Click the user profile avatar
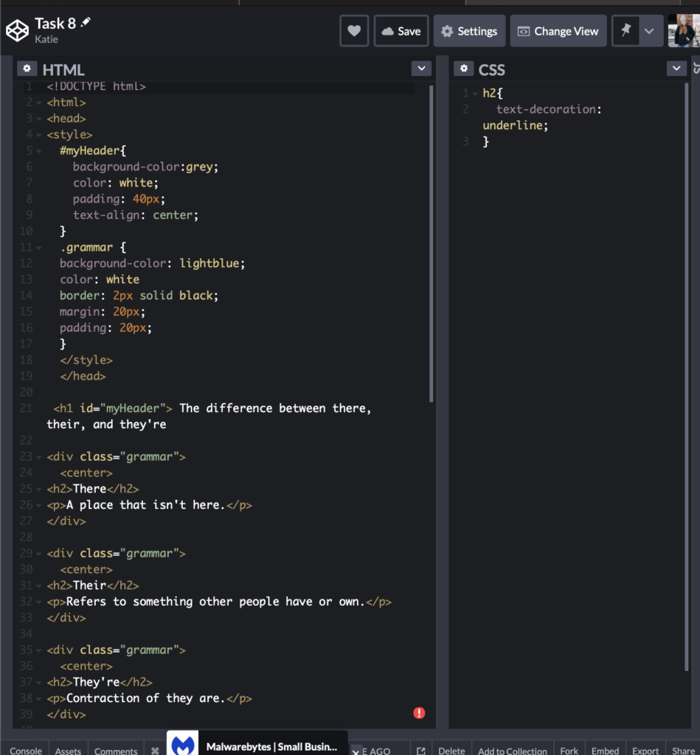The image size is (700, 755). tap(683, 31)
